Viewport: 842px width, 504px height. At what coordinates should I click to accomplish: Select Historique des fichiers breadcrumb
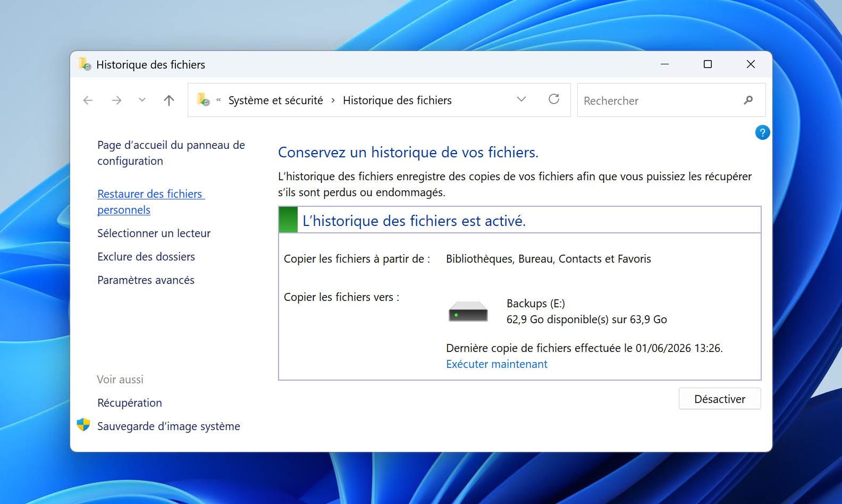[397, 100]
